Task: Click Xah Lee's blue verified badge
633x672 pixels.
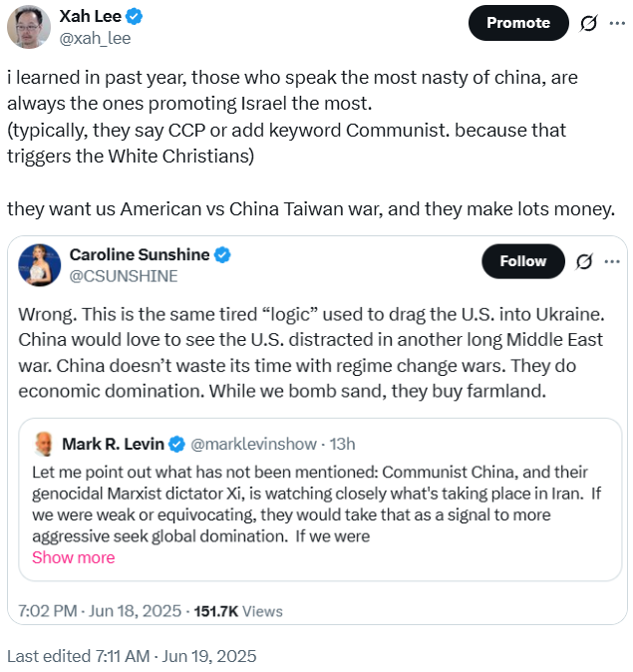Action: coord(133,16)
